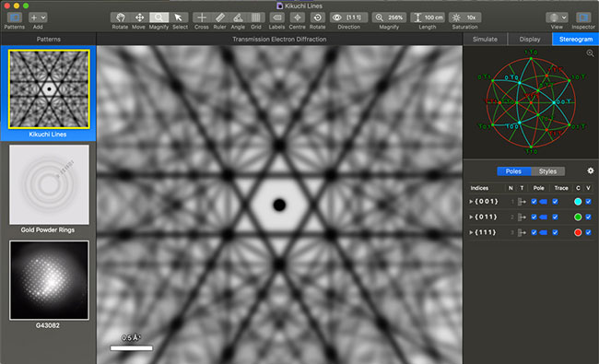Turn on the Grid tool

tap(255, 18)
